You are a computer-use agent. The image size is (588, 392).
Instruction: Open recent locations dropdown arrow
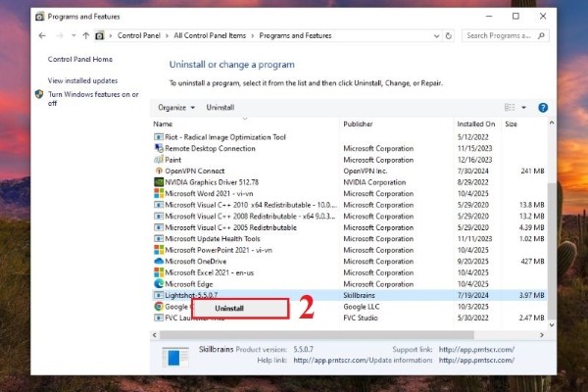(73, 35)
